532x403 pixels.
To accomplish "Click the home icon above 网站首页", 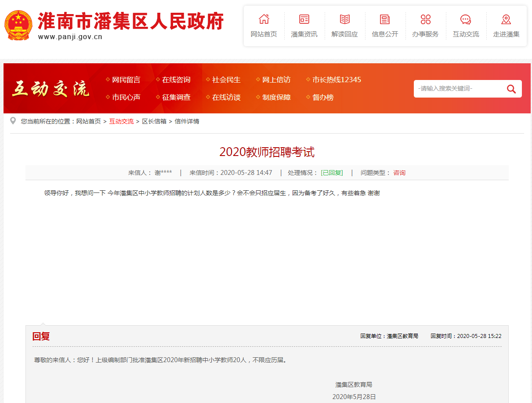I will [x=264, y=19].
